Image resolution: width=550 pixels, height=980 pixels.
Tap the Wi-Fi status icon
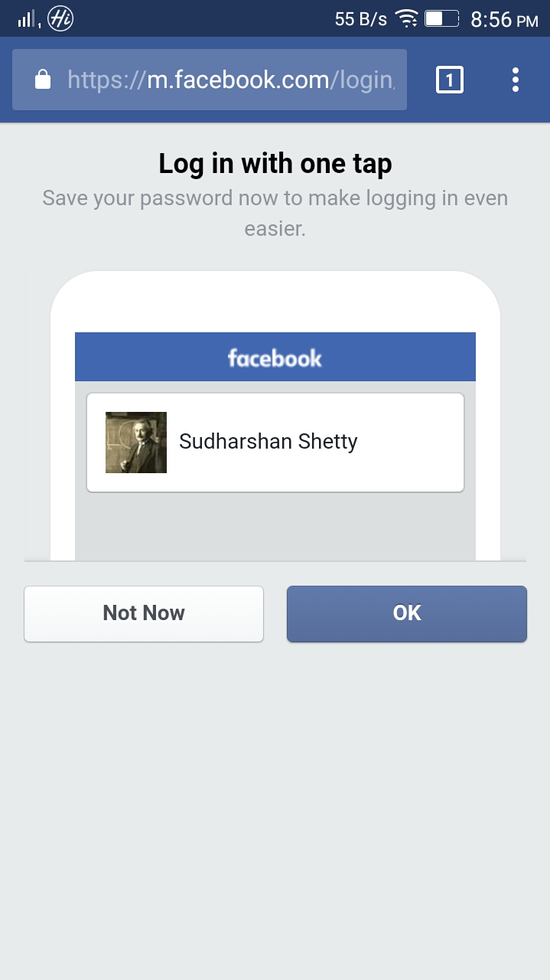click(406, 19)
